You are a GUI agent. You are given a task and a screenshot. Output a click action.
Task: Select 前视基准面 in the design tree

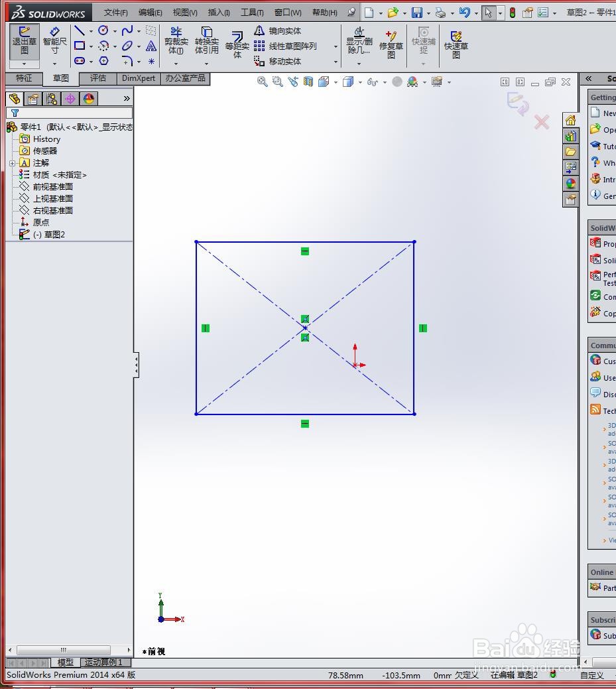(53, 187)
